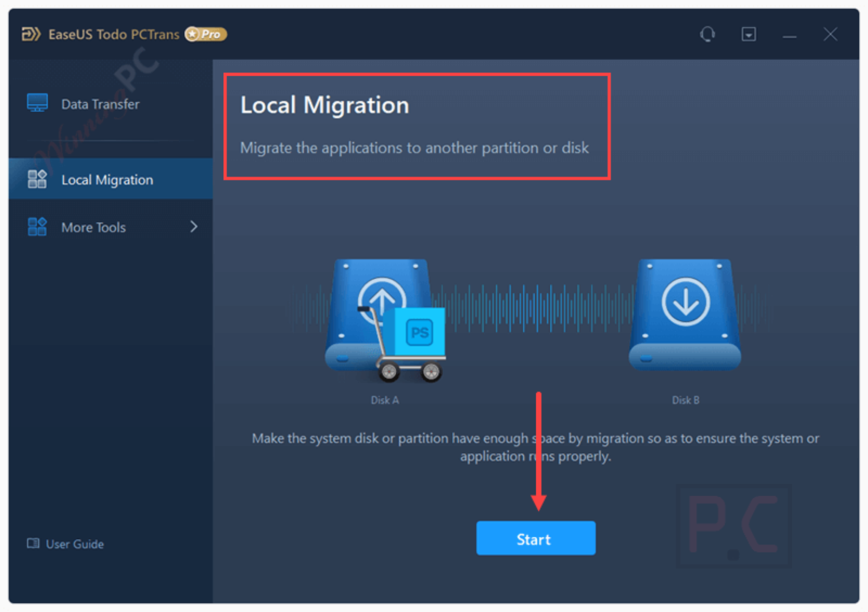Select the Data Transfer label in sidebar
The width and height of the screenshot is (868, 612).
tap(100, 104)
